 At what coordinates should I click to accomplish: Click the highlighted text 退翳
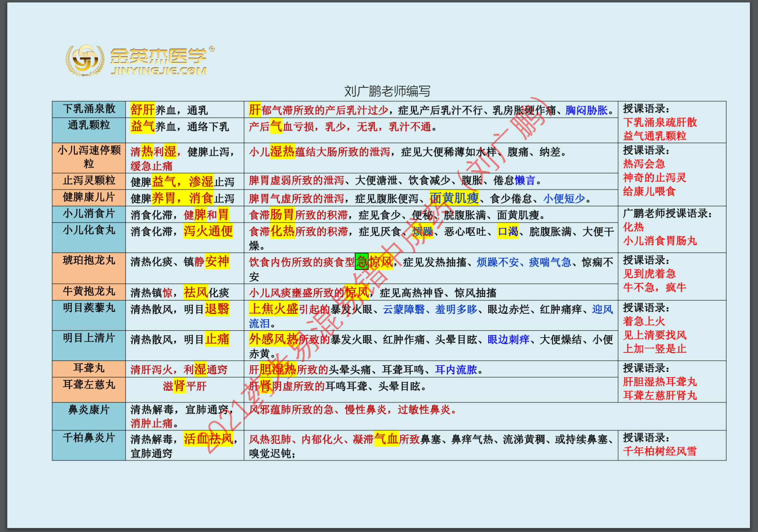click(x=217, y=309)
